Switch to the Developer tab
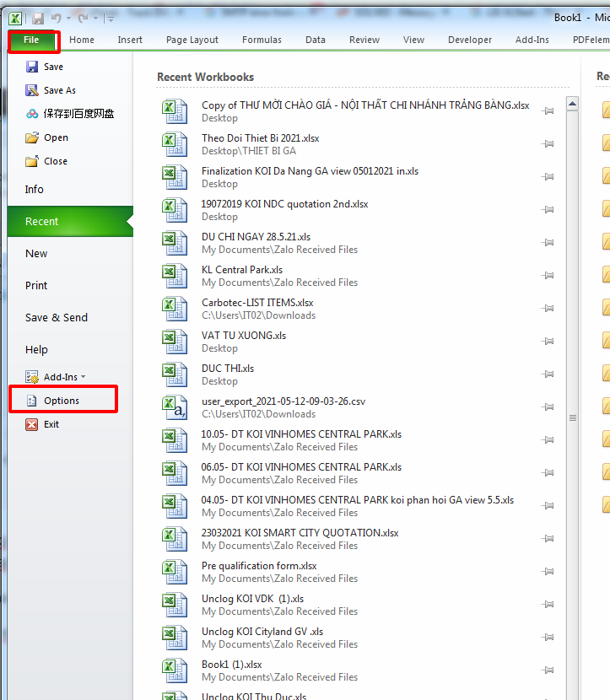Screen dimensions: 610x700 [x=470, y=40]
